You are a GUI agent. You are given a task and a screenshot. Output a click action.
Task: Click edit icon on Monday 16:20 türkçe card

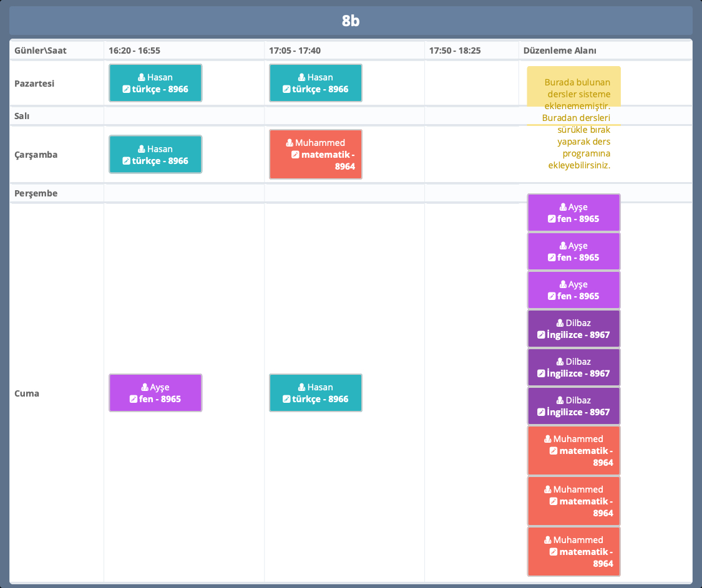pyautogui.click(x=127, y=89)
